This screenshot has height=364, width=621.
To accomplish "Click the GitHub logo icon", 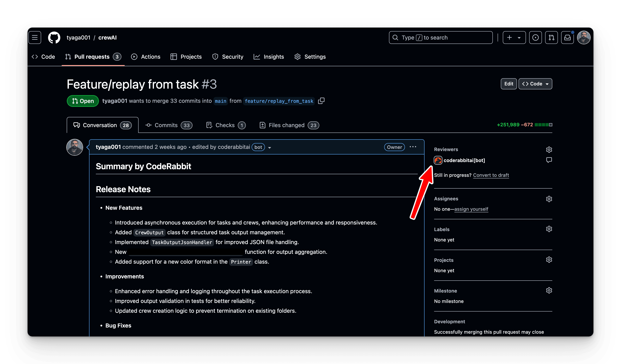I will [54, 38].
